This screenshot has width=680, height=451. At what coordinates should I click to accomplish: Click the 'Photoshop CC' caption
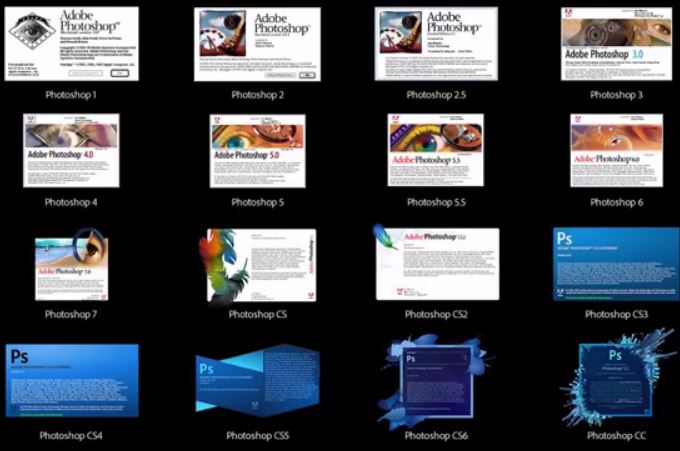[x=616, y=435]
